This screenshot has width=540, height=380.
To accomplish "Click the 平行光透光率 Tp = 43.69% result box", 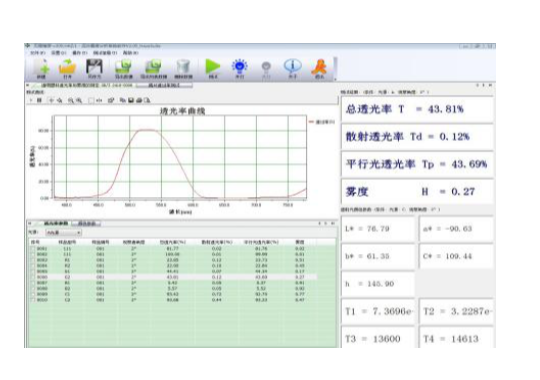I will tap(417, 164).
